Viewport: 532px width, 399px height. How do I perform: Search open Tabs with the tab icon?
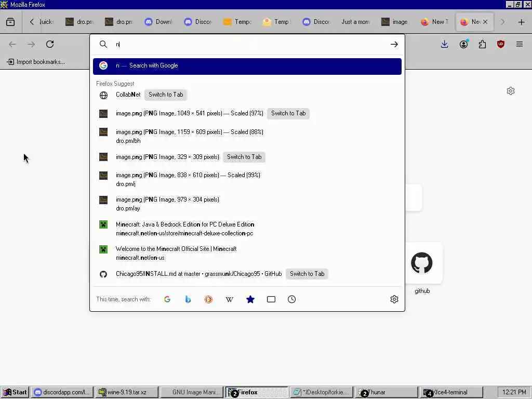271,299
